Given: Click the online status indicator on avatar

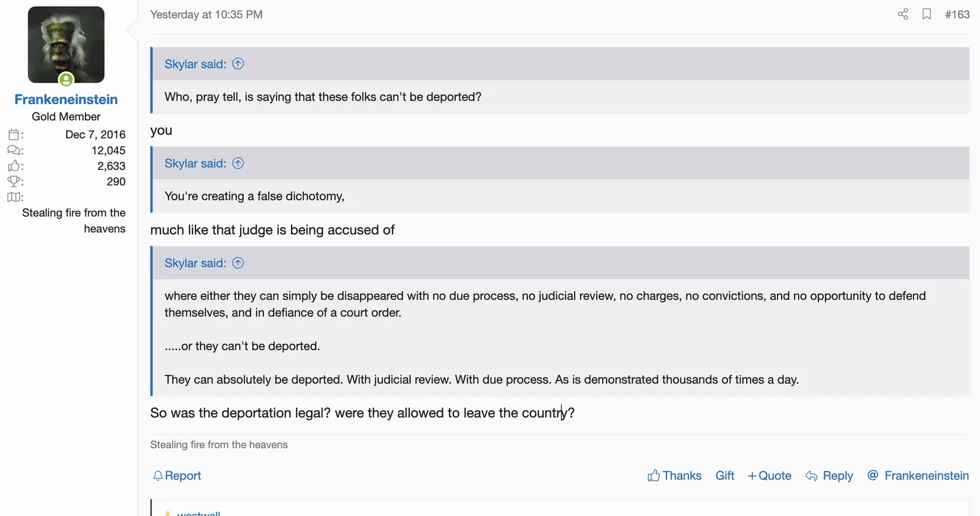Looking at the screenshot, I should coord(66,80).
